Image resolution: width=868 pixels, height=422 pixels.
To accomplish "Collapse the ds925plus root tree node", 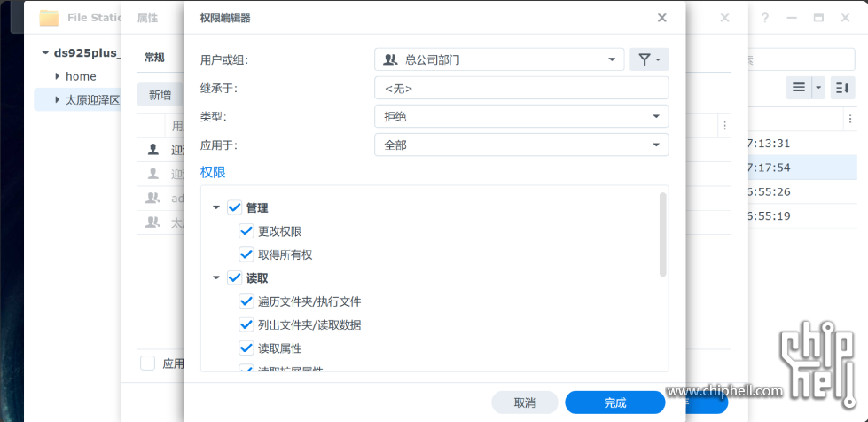I will (x=45, y=52).
